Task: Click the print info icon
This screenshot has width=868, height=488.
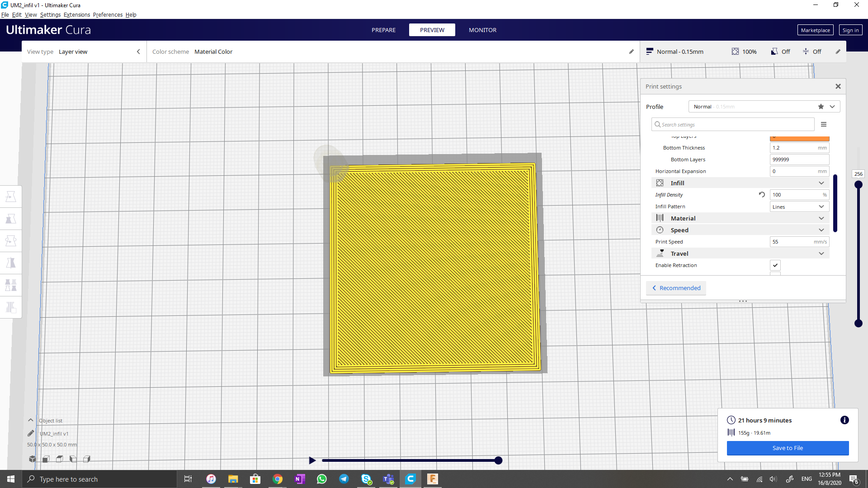Action: pyautogui.click(x=844, y=420)
